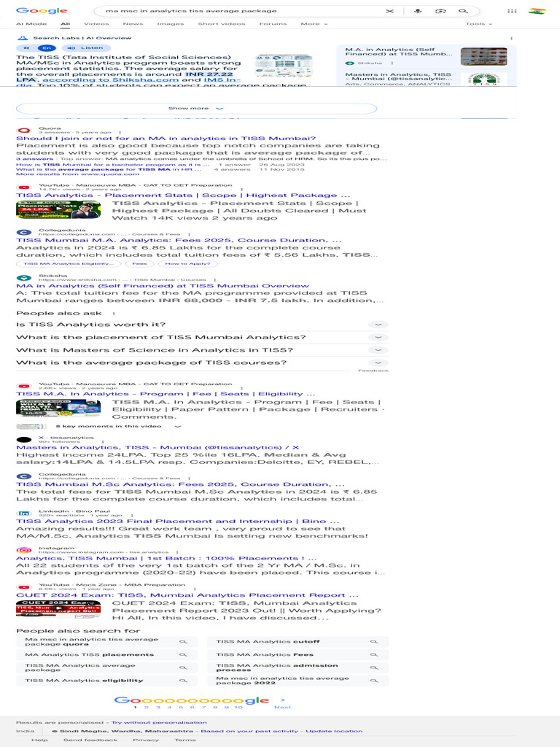
Task: Go to results page 5
Action: (x=181, y=707)
